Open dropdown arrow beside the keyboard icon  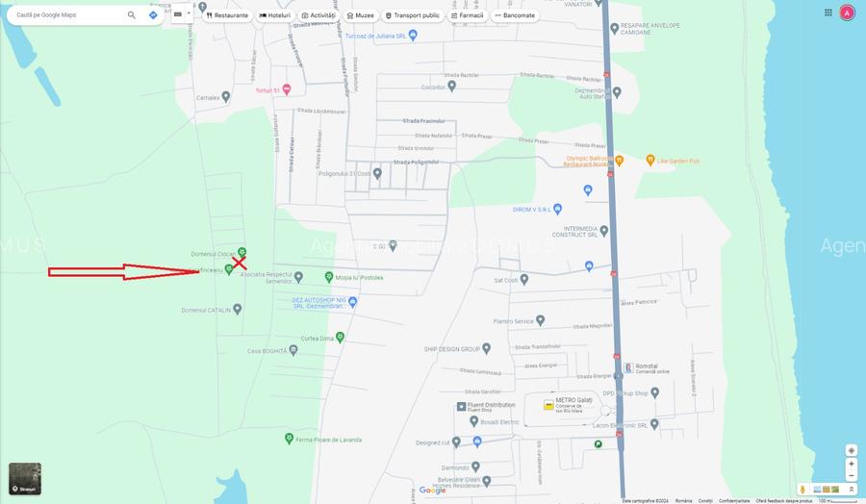pyautogui.click(x=189, y=14)
